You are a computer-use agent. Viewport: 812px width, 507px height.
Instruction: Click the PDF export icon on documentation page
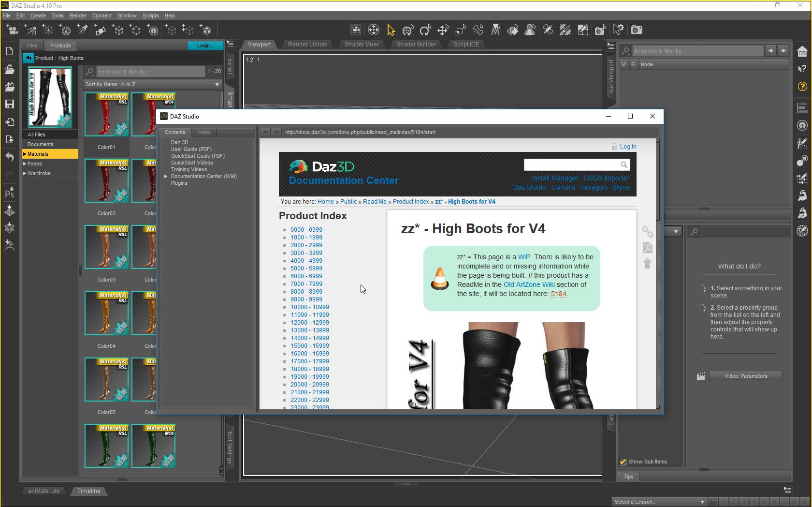click(648, 248)
